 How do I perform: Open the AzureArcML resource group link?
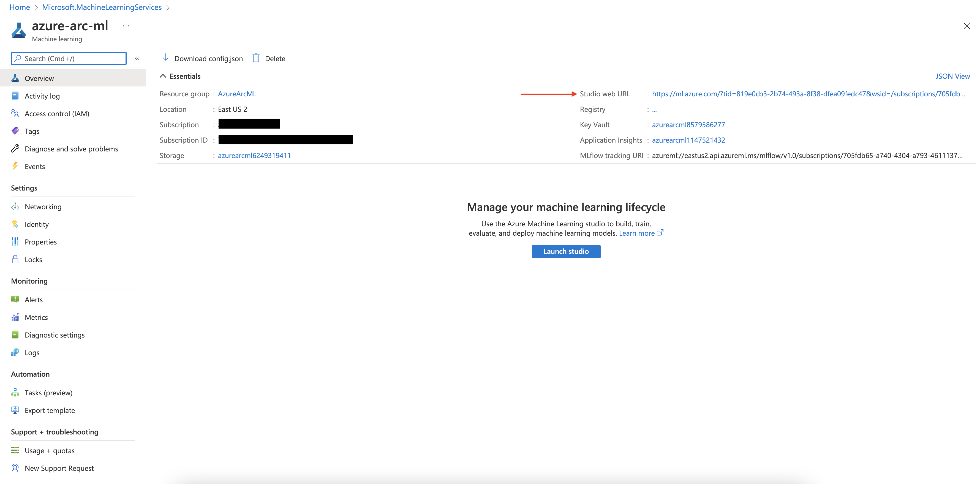[x=237, y=94]
